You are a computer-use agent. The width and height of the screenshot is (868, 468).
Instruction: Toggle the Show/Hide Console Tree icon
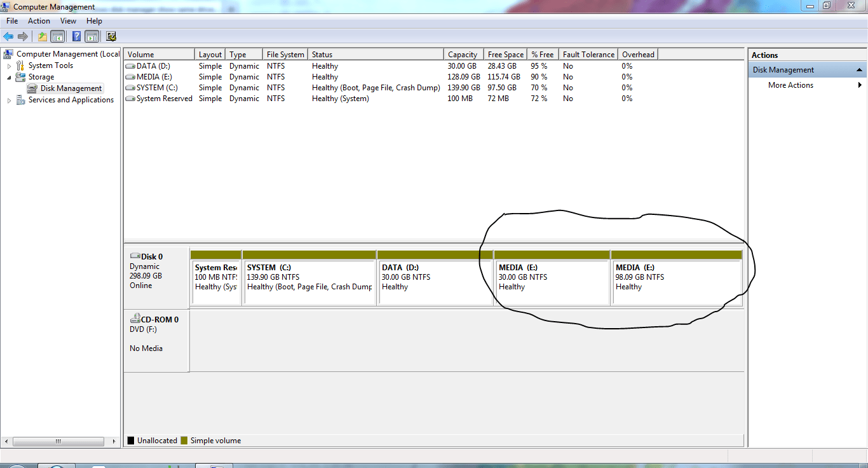pyautogui.click(x=57, y=36)
